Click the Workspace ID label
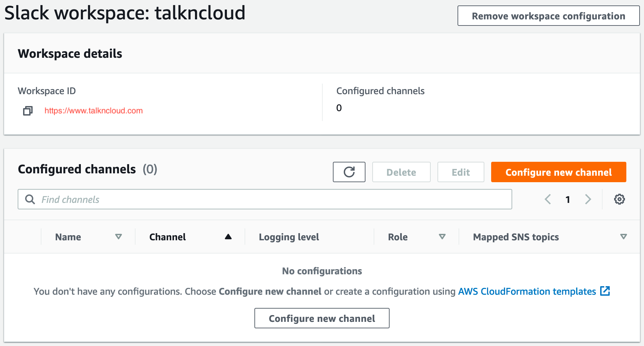 [47, 91]
